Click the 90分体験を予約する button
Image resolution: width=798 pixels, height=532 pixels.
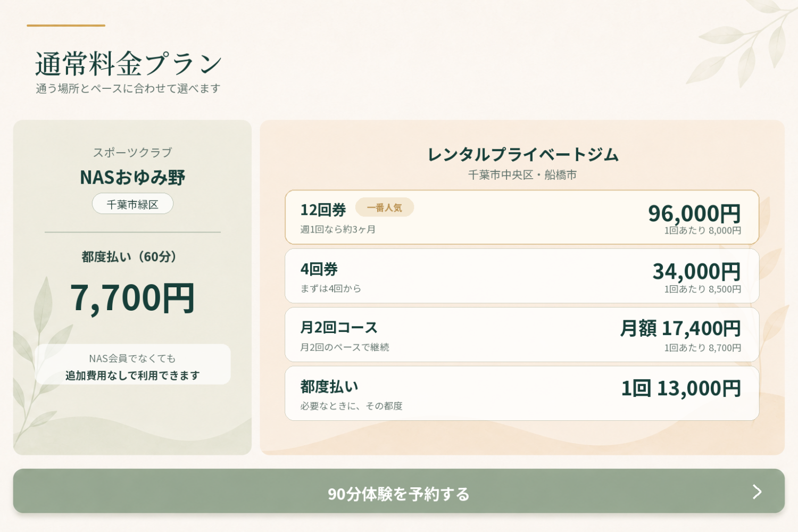pos(399,491)
